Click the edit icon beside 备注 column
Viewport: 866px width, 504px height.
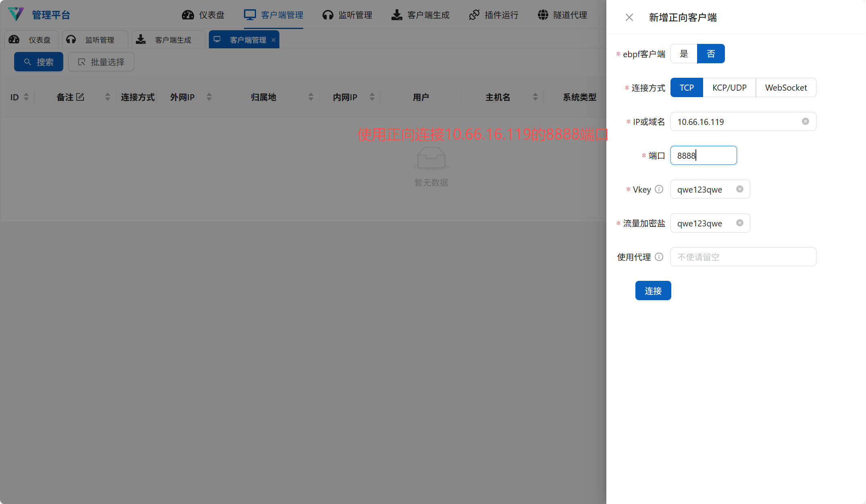(x=80, y=97)
